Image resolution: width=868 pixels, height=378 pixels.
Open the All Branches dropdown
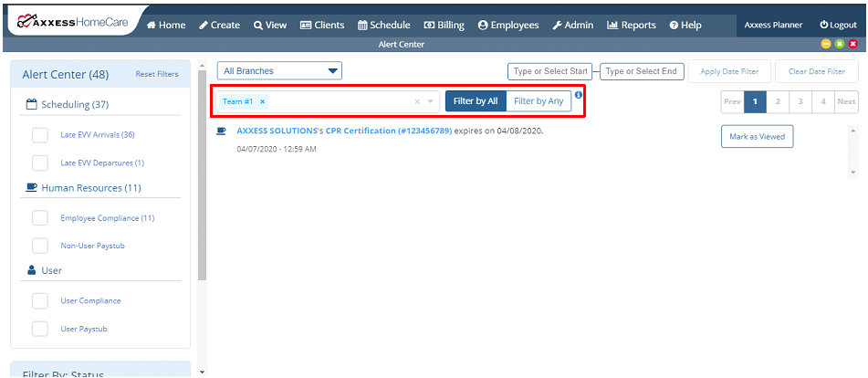(279, 71)
